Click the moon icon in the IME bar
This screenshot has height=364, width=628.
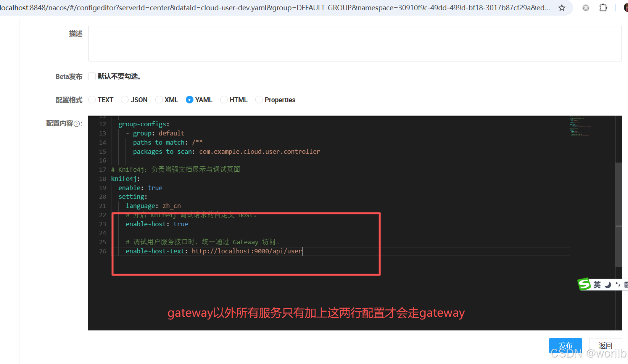point(608,285)
